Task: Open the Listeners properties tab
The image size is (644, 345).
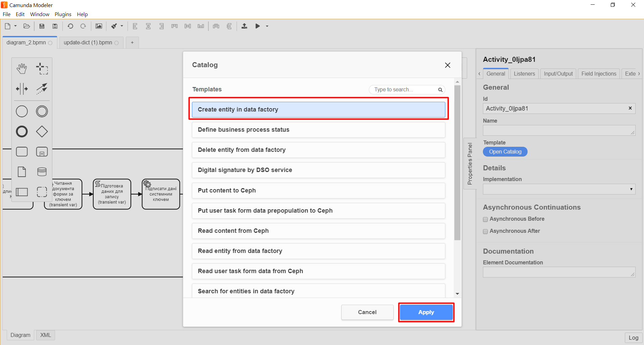Action: point(524,74)
